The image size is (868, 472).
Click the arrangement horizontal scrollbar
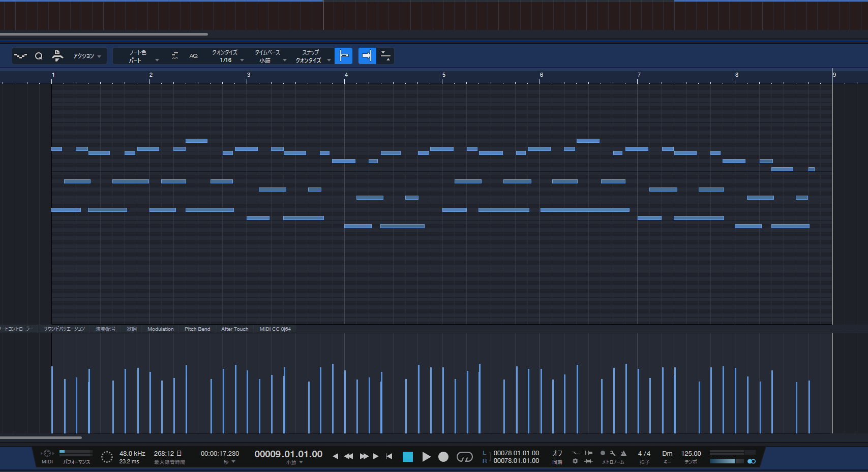point(104,35)
